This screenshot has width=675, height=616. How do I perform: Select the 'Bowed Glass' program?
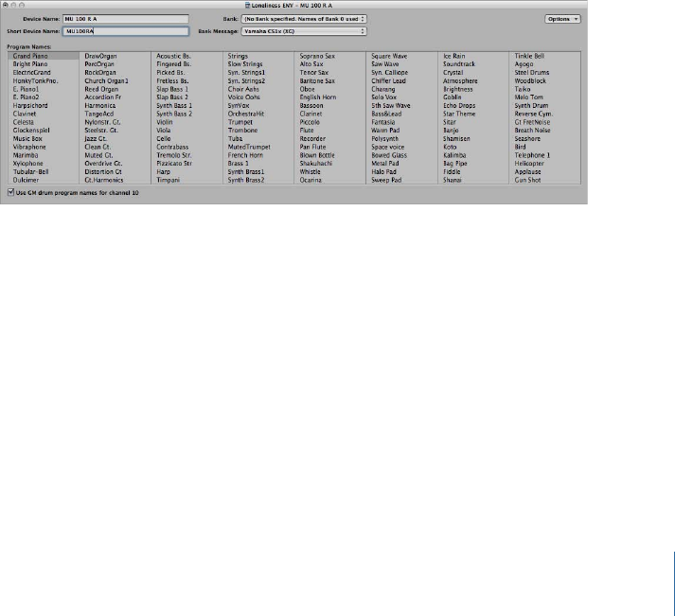tap(389, 155)
